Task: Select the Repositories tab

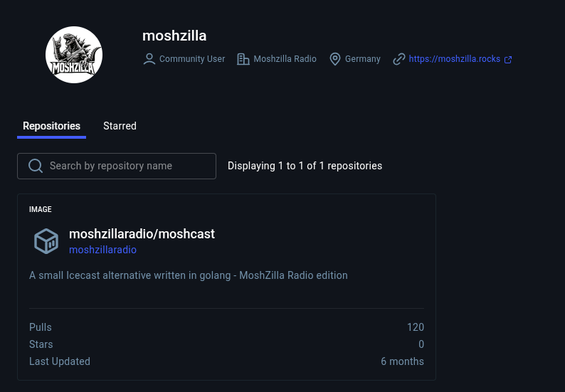Action: 51,126
